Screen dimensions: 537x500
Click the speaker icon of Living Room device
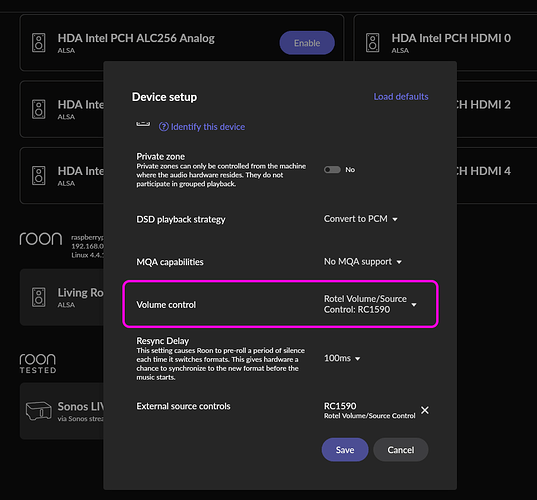(x=39, y=297)
